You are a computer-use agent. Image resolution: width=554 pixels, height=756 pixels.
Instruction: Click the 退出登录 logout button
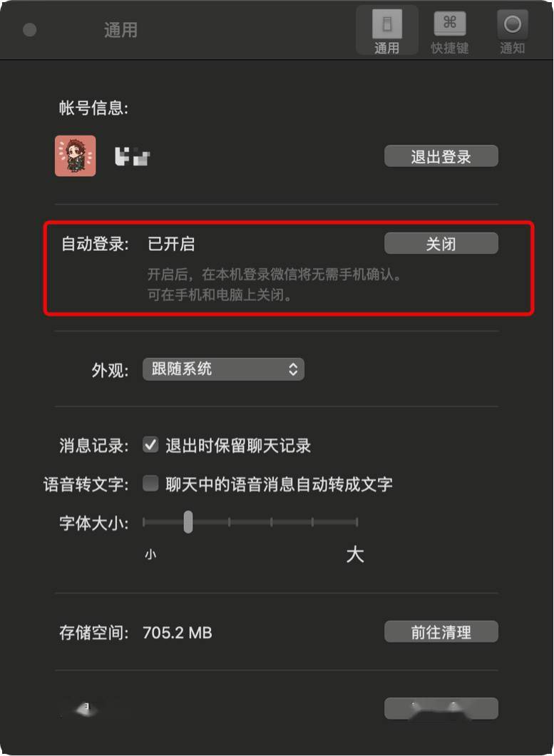pyautogui.click(x=441, y=156)
